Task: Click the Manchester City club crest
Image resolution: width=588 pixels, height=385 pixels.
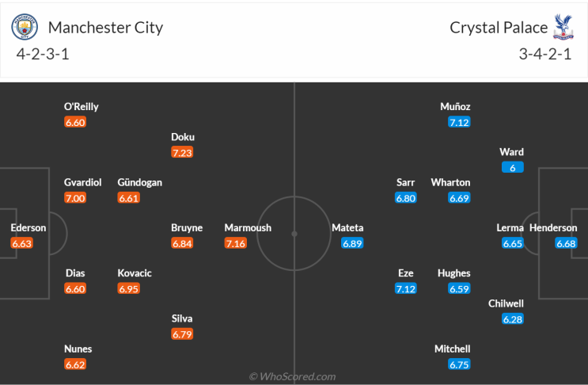Action: coord(25,28)
